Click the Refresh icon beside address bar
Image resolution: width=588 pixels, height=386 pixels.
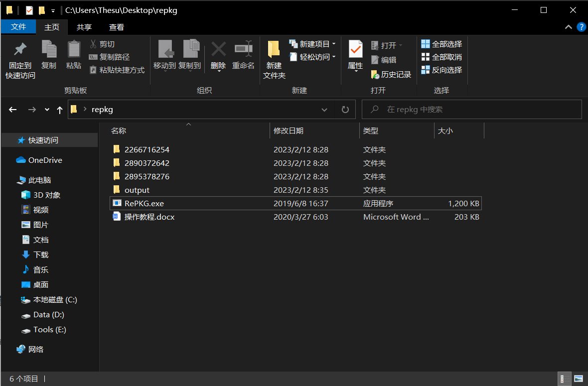[345, 110]
